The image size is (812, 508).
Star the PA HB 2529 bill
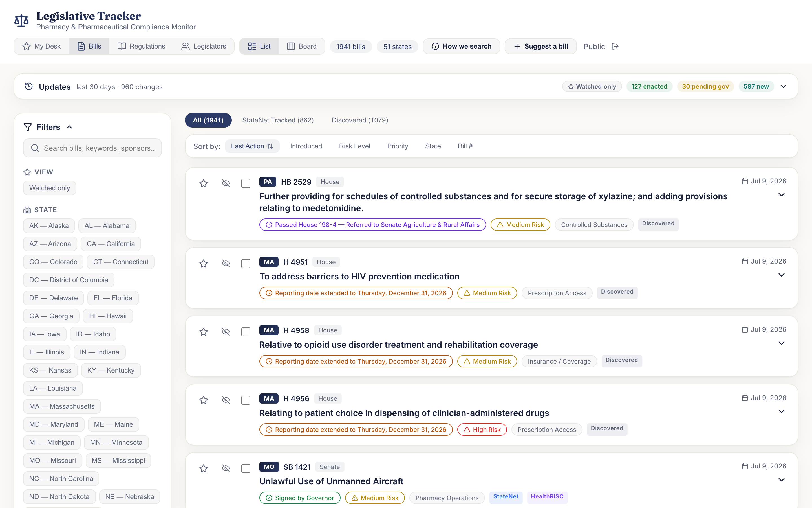(x=204, y=183)
